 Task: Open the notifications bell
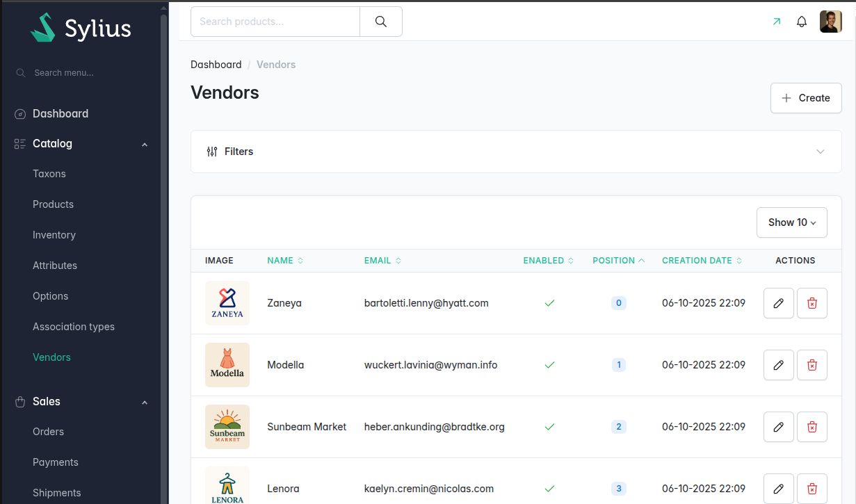click(802, 22)
